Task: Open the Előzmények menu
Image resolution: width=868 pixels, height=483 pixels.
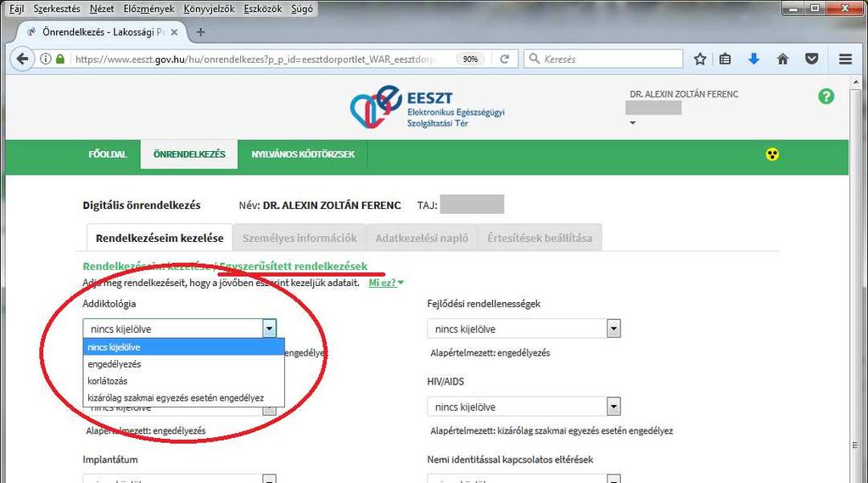Action: click(x=148, y=8)
